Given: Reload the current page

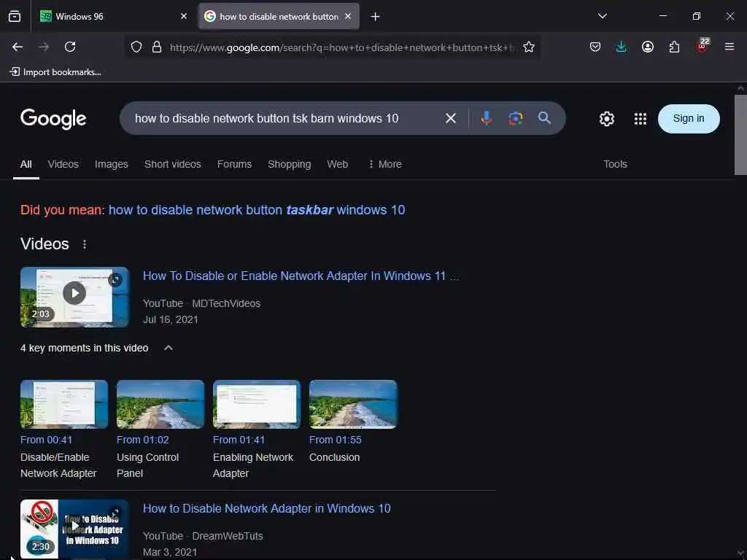Looking at the screenshot, I should pyautogui.click(x=70, y=47).
